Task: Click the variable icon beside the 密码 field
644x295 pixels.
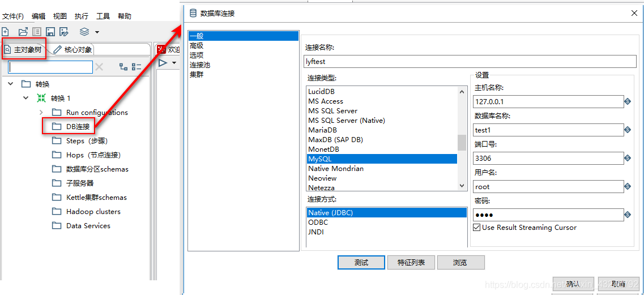Action: click(627, 215)
